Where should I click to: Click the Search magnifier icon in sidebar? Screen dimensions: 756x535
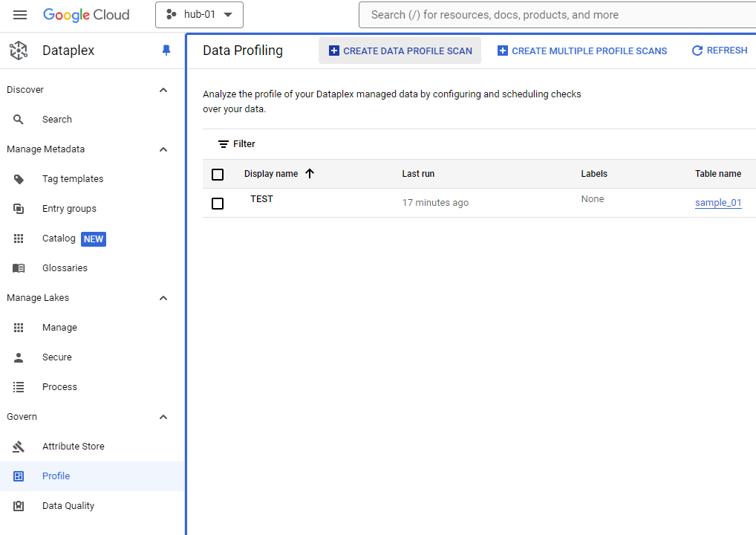pos(19,120)
